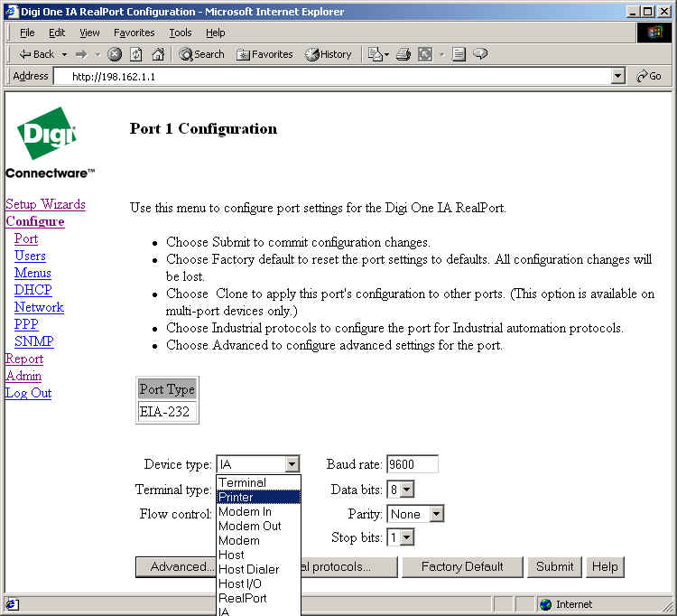This screenshot has width=677, height=616.
Task: Click the Refresh page icon
Action: tap(136, 54)
